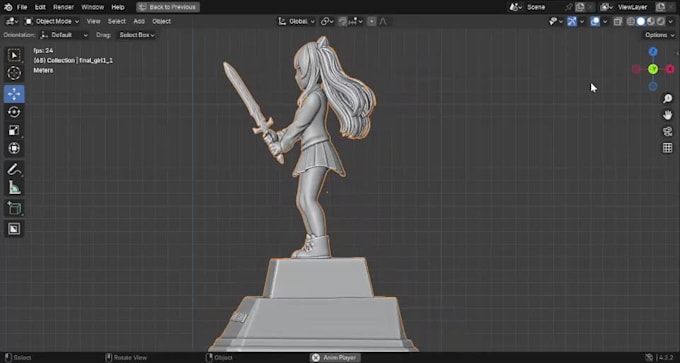Select the Add Cube tool
The height and width of the screenshot is (363, 680).
[14, 208]
